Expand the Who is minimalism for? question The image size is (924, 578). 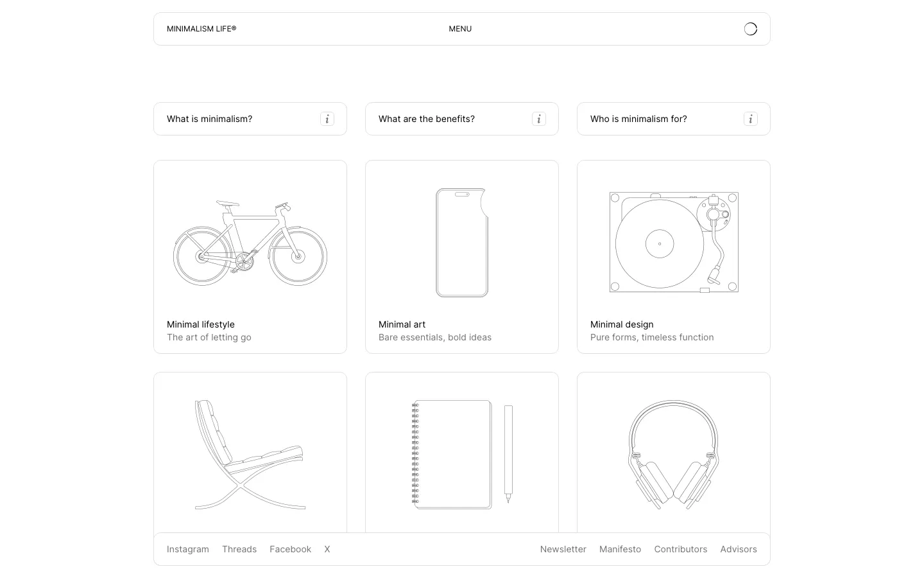pyautogui.click(x=638, y=119)
